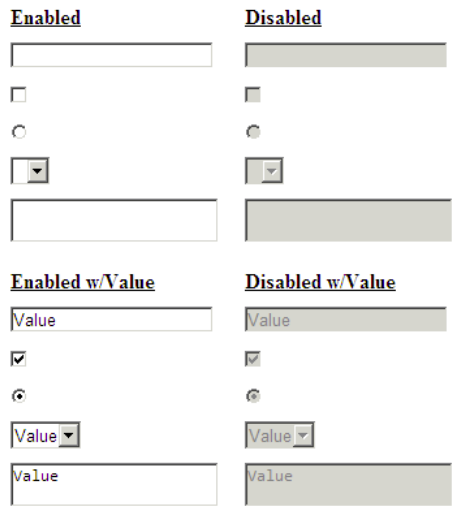Image resolution: width=463 pixels, height=519 pixels.
Task: Uncheck the checked checkbox under Enabled w/Value
Action: tap(19, 359)
